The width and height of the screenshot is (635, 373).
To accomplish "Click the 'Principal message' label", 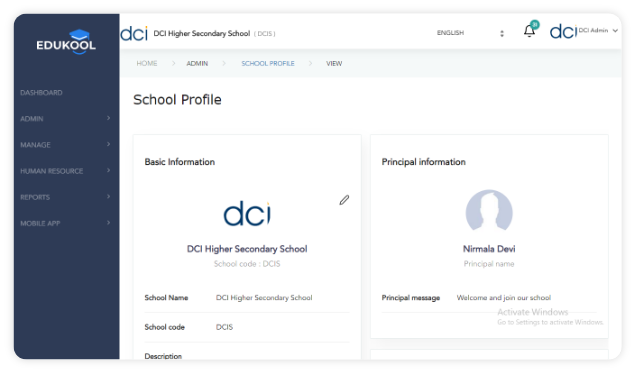I will [x=411, y=298].
